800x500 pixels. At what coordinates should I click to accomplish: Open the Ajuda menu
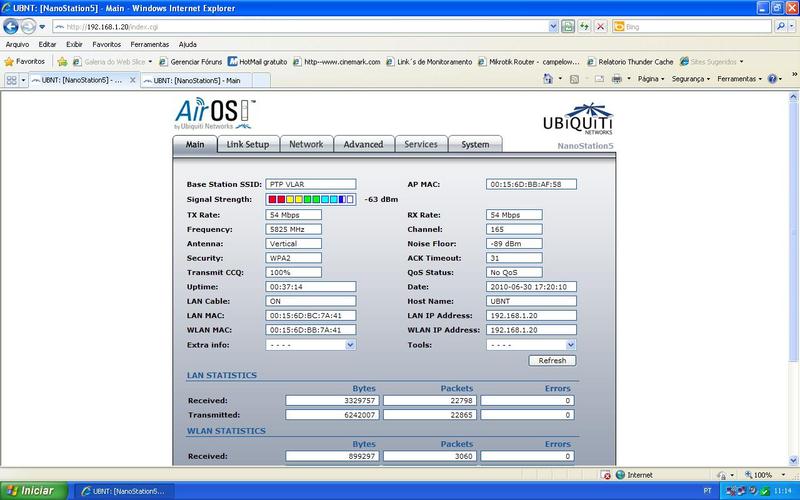click(x=188, y=44)
